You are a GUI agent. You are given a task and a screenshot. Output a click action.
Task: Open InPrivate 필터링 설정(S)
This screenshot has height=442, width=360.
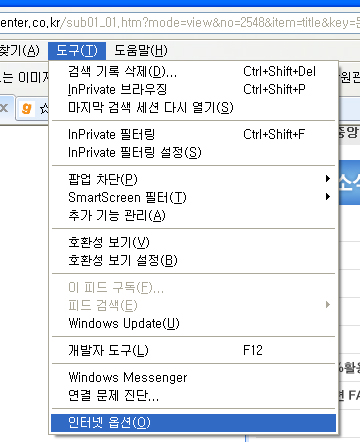pyautogui.click(x=193, y=152)
